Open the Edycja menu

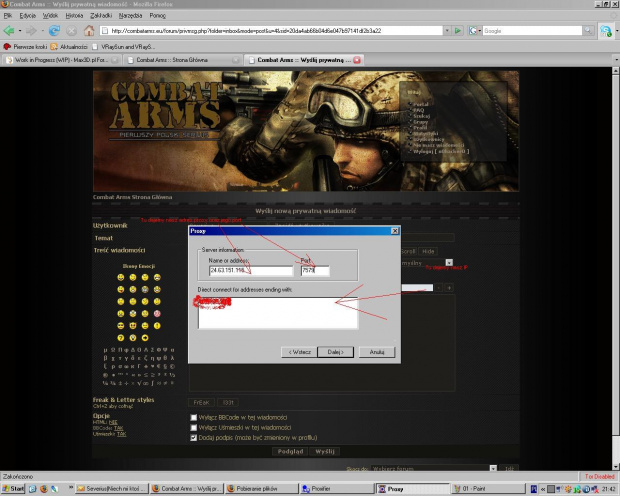tap(27, 15)
